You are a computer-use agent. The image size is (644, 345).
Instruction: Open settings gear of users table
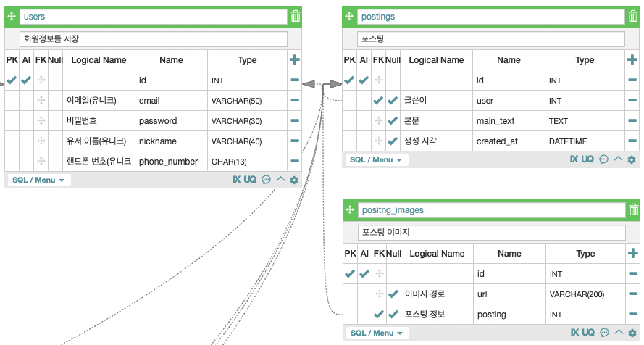coord(294,180)
